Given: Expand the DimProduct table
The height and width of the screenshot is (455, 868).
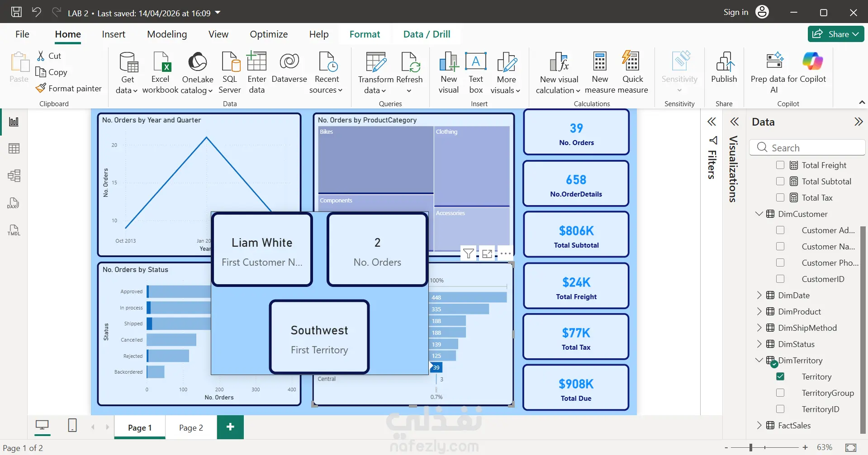Looking at the screenshot, I should (x=759, y=311).
